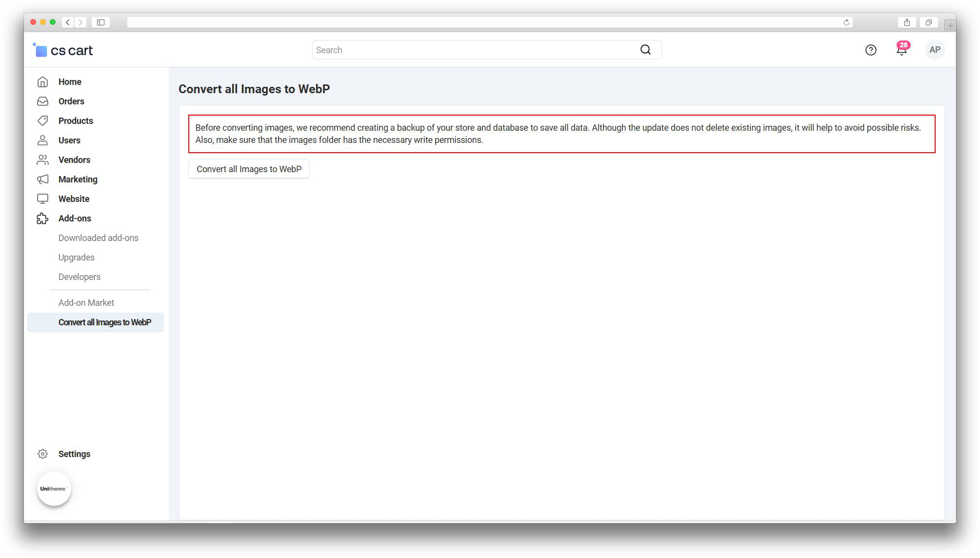The image size is (980, 558).
Task: Click the search magnifier icon
Action: (x=645, y=50)
